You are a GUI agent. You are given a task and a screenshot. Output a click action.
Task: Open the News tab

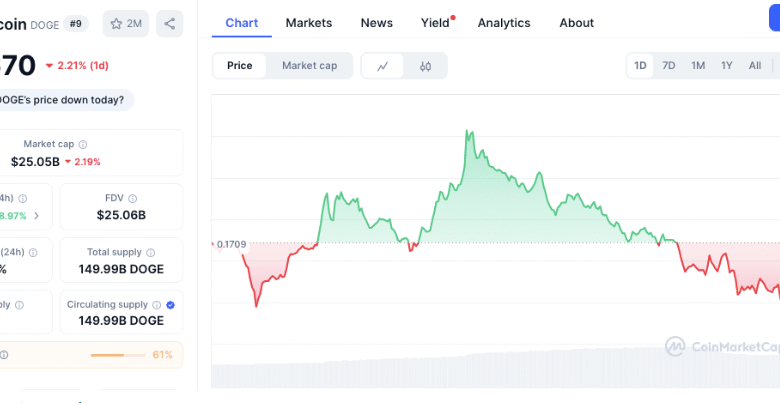[377, 23]
